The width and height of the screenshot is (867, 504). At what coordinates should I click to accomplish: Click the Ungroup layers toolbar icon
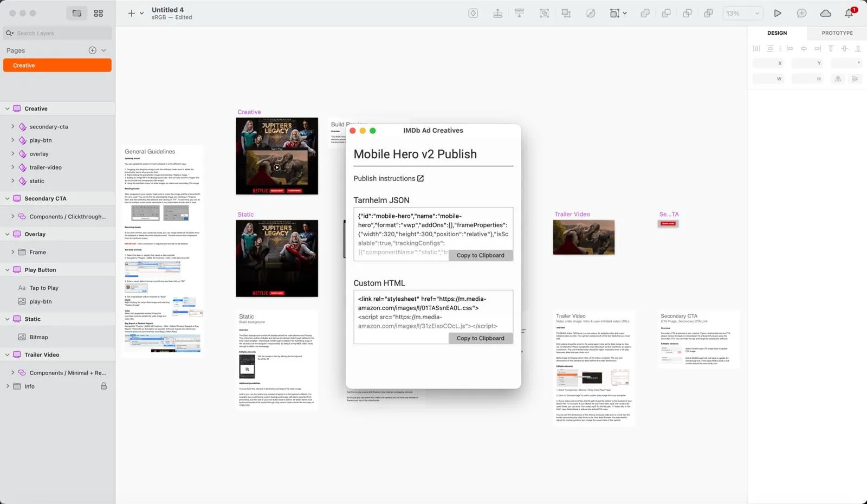pyautogui.click(x=566, y=13)
